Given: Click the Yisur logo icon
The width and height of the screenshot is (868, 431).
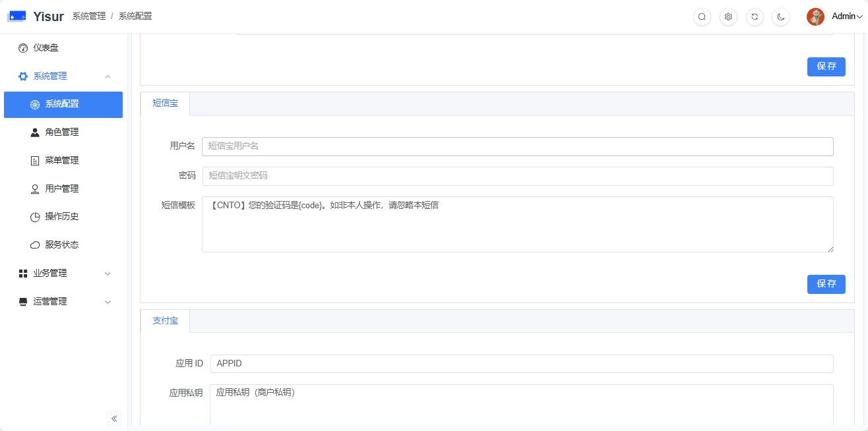Looking at the screenshot, I should [16, 16].
